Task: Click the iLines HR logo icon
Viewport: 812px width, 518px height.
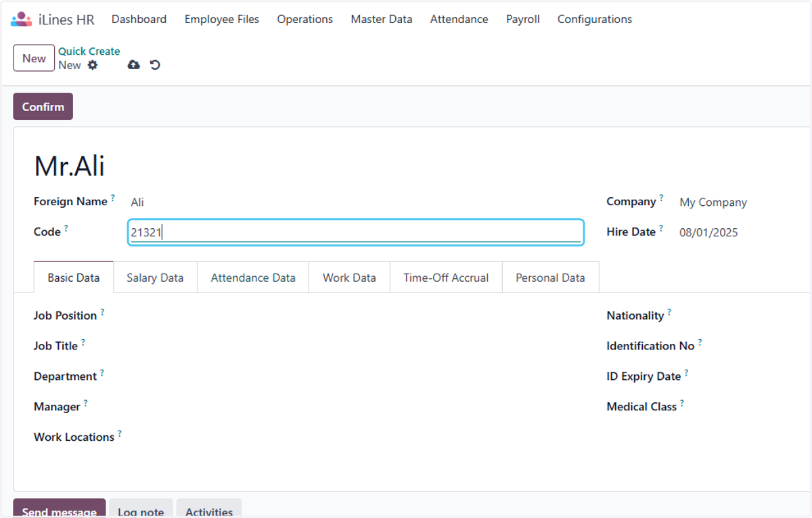Action: point(22,20)
